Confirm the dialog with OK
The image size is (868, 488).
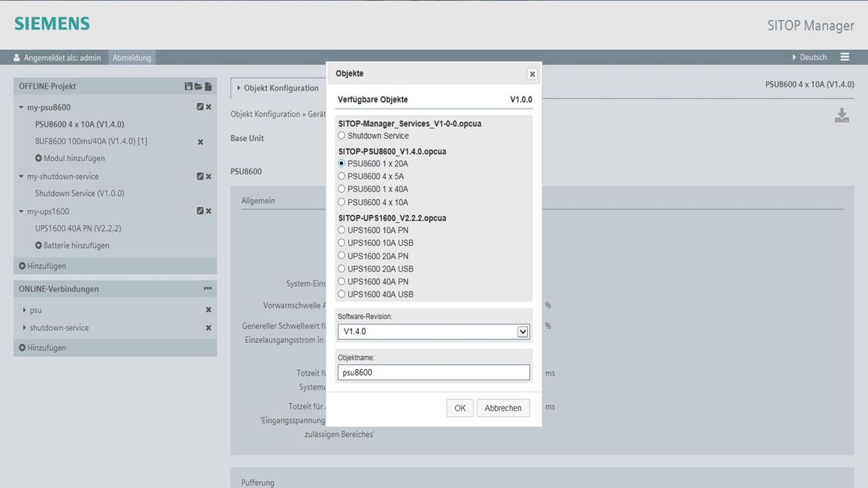[x=460, y=408]
